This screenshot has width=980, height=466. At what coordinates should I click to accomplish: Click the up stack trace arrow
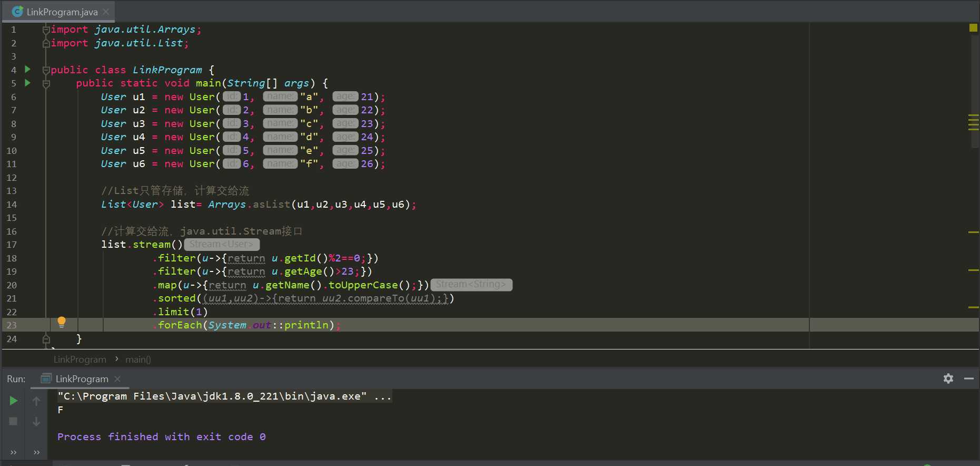[x=36, y=401]
